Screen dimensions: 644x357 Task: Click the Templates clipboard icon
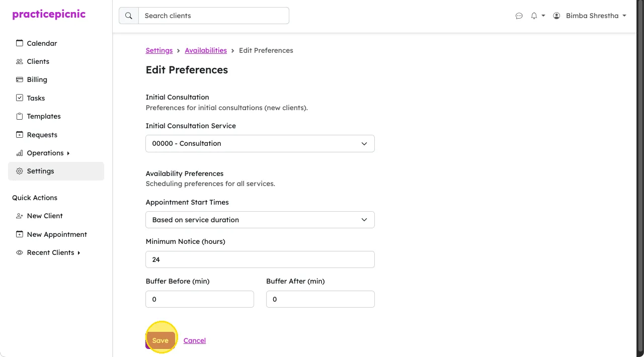[20, 116]
